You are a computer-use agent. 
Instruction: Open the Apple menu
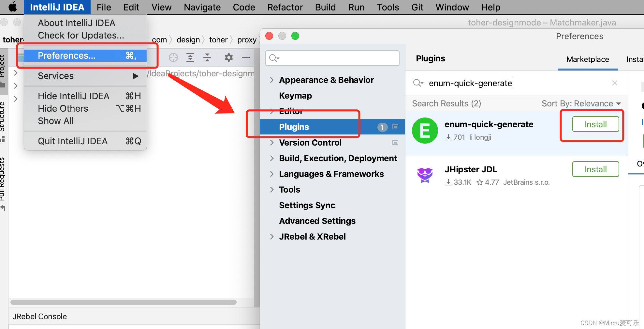[x=12, y=7]
